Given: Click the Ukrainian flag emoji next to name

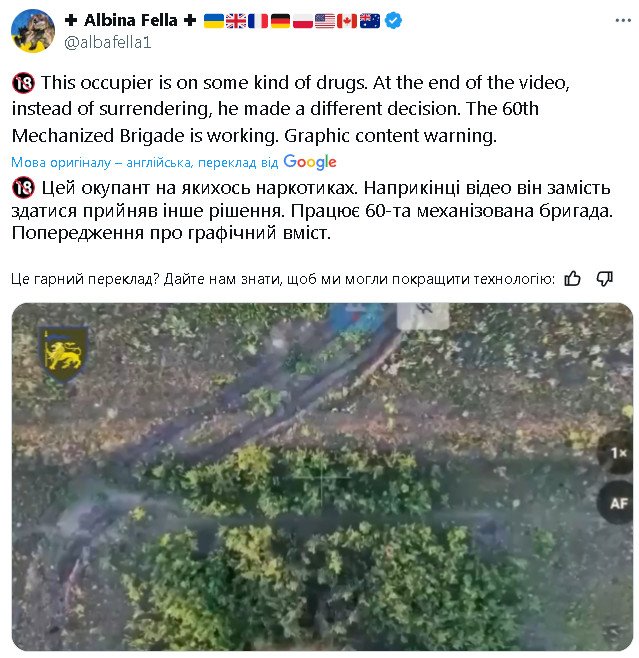Looking at the screenshot, I should coord(214,21).
